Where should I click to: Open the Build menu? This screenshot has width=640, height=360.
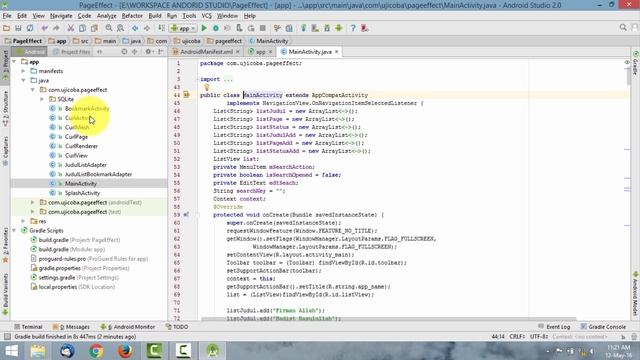(x=155, y=16)
